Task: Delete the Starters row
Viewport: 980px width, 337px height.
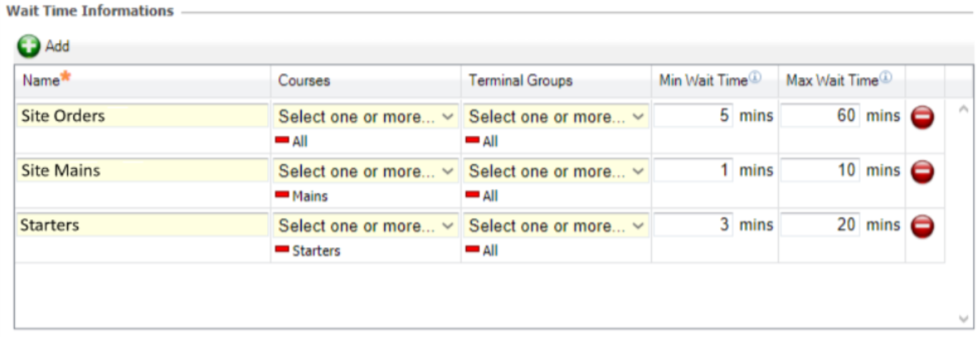Action: click(922, 225)
